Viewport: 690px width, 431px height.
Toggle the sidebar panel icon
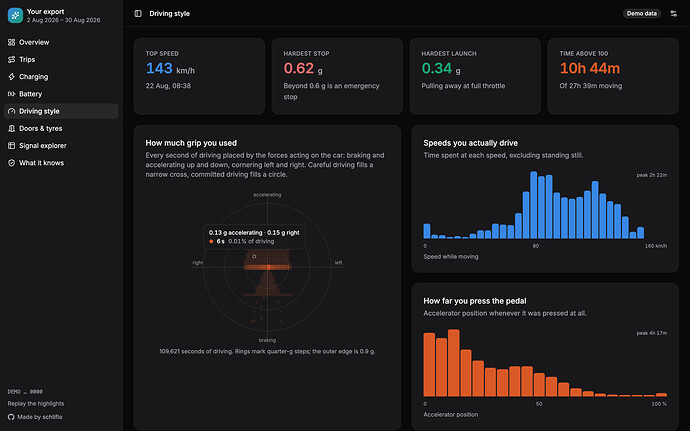tap(138, 14)
